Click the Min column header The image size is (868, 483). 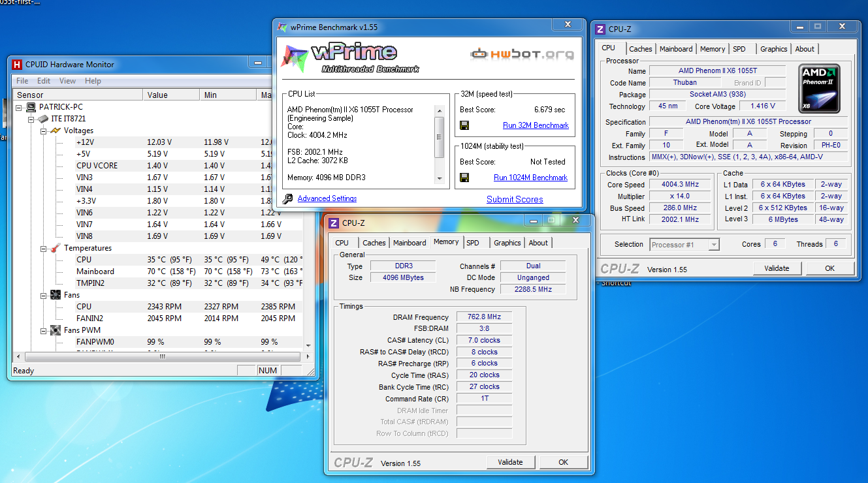tap(228, 95)
